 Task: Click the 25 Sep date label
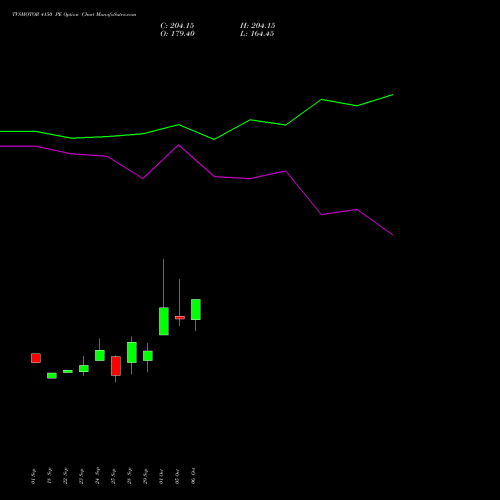click(113, 476)
